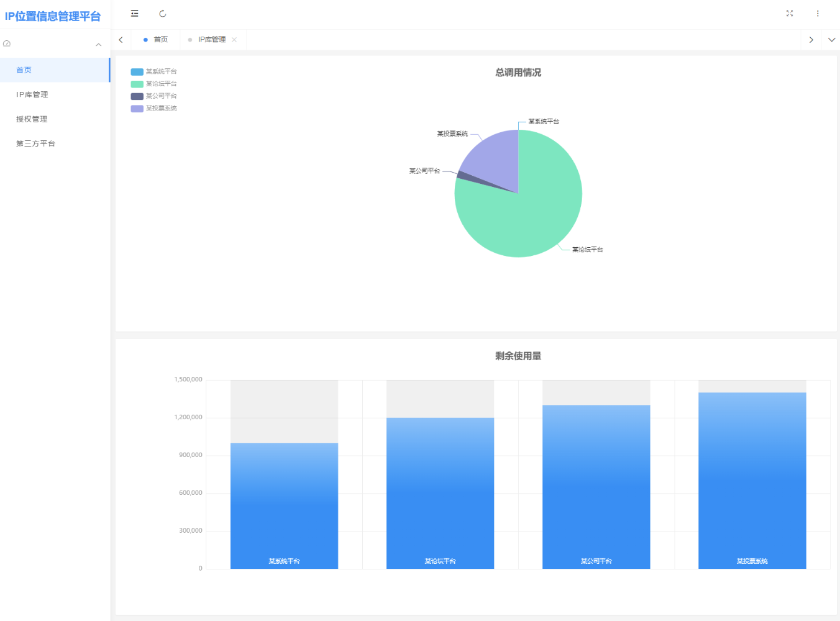840x621 pixels.
Task: Click the dashboard gauge icon in the sidebar
Action: [x=7, y=44]
